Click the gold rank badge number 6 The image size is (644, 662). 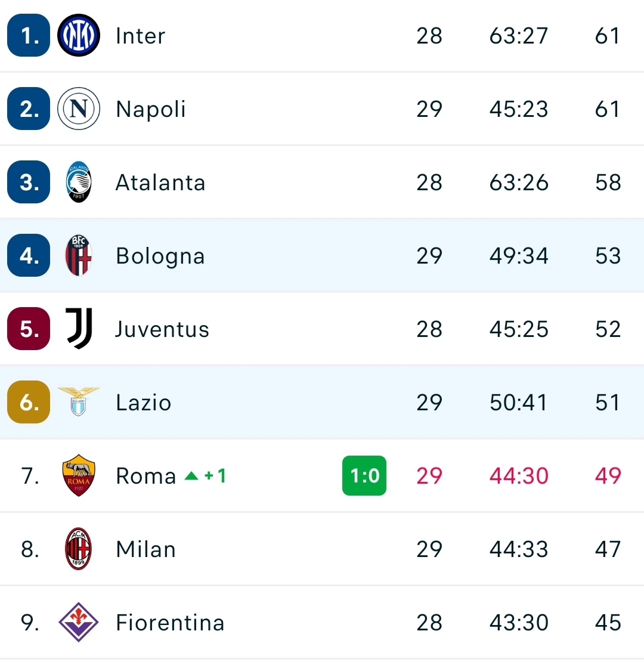pos(28,402)
